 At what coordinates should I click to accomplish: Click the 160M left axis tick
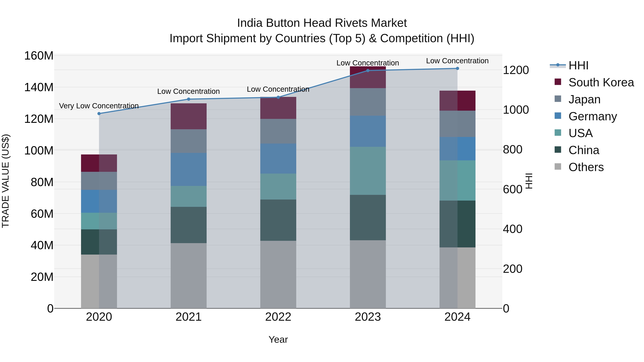(x=39, y=56)
